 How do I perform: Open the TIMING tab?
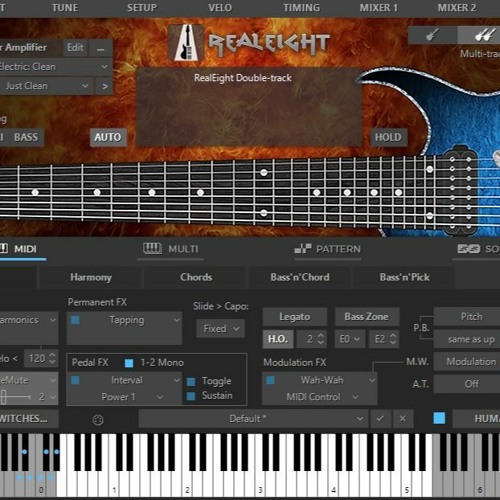click(301, 8)
